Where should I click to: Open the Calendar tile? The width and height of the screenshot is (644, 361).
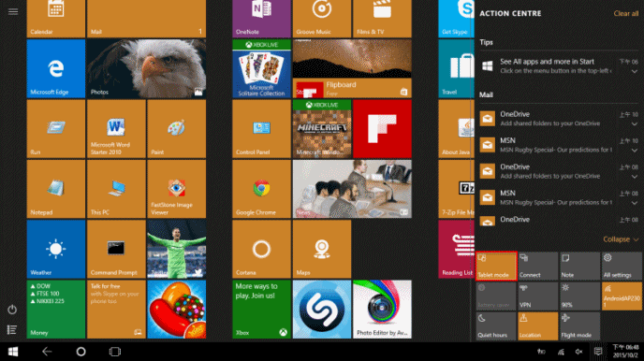click(x=56, y=19)
